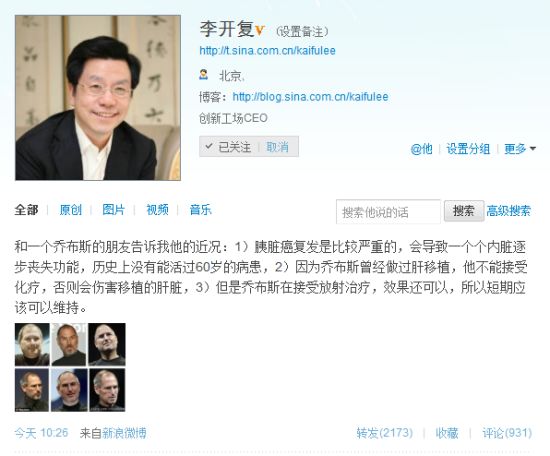This screenshot has height=456, width=550.
Task: Open the large profile avatar photo
Action: click(x=98, y=98)
